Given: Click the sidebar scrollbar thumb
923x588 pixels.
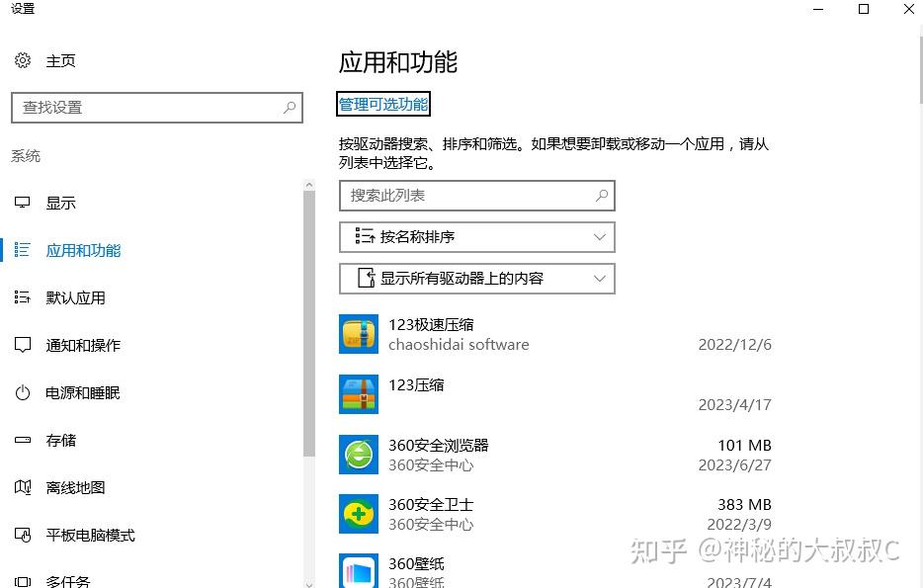Looking at the screenshot, I should pos(309,324).
